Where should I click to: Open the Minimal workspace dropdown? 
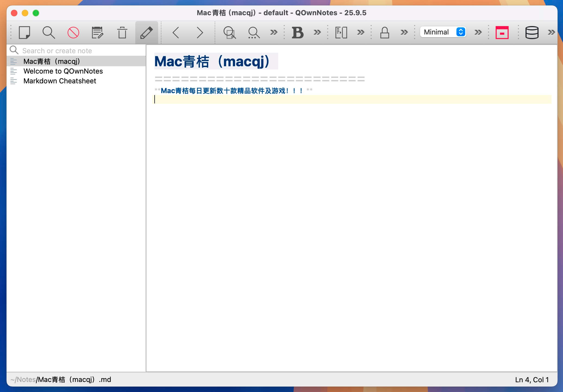click(443, 32)
